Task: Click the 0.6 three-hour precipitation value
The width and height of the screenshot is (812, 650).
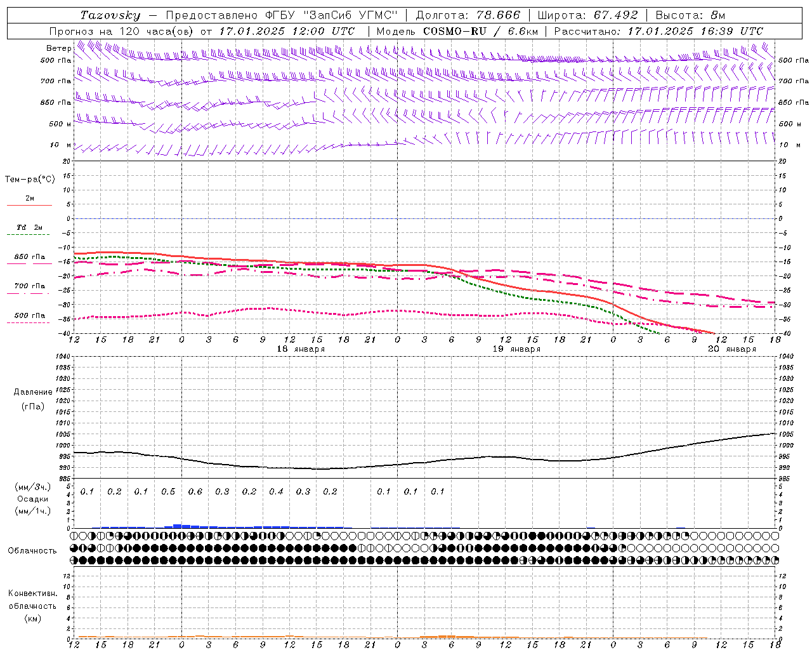Action: click(195, 492)
